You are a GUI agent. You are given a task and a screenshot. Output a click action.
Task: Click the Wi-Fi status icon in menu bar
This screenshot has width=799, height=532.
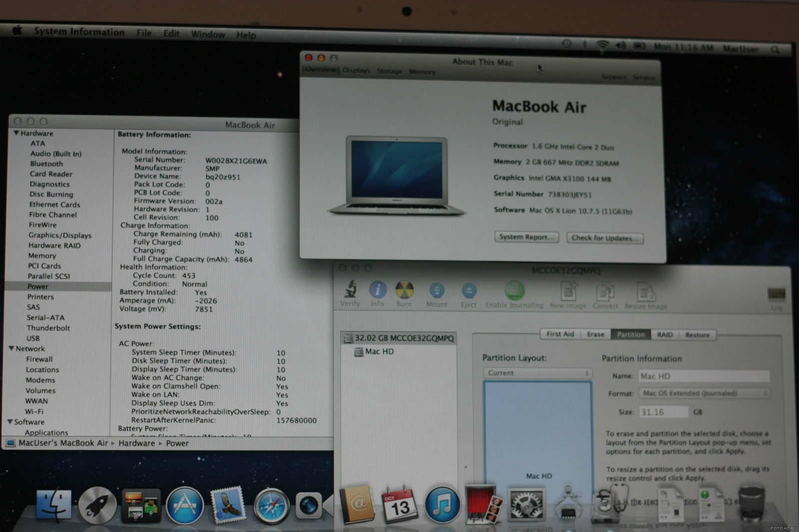point(603,45)
